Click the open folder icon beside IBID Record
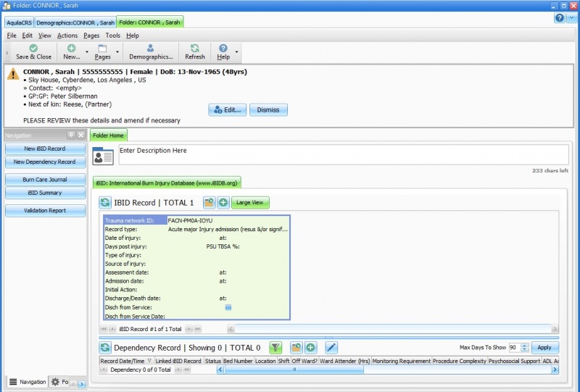Image resolution: width=580 pixels, height=392 pixels. 209,203
